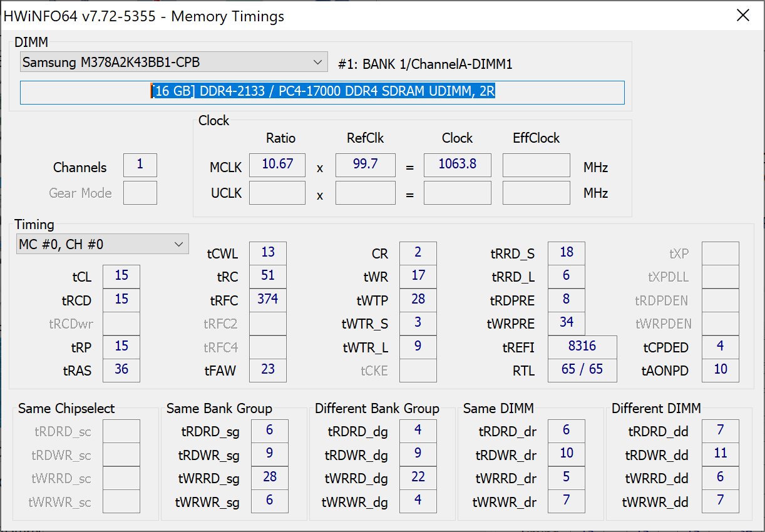Select the MCLK Clock value 1063.8
Image resolution: width=765 pixels, height=532 pixels.
click(457, 165)
